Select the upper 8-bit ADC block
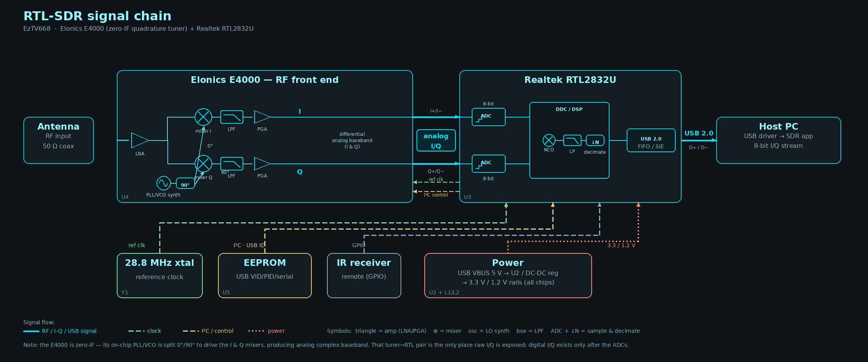Image resolution: width=868 pixels, height=362 pixels. pos(488,117)
